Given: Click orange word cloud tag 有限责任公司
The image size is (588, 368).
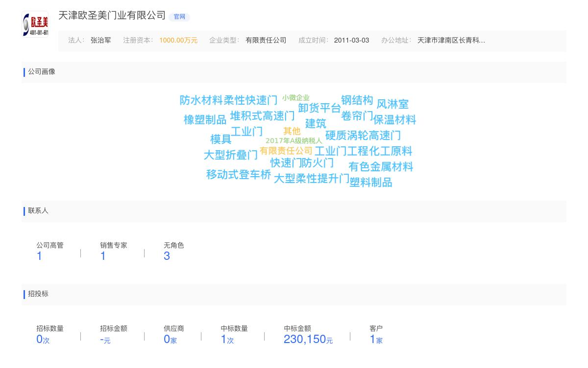Looking at the screenshot, I should click(x=286, y=151).
